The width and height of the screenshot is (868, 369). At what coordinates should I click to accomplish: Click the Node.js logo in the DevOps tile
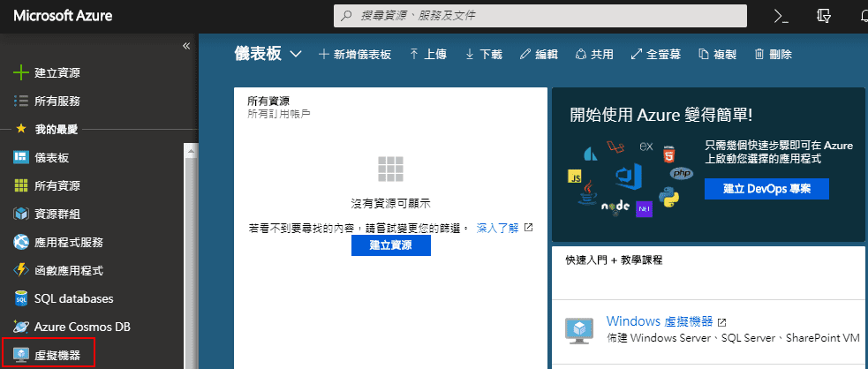(x=615, y=206)
